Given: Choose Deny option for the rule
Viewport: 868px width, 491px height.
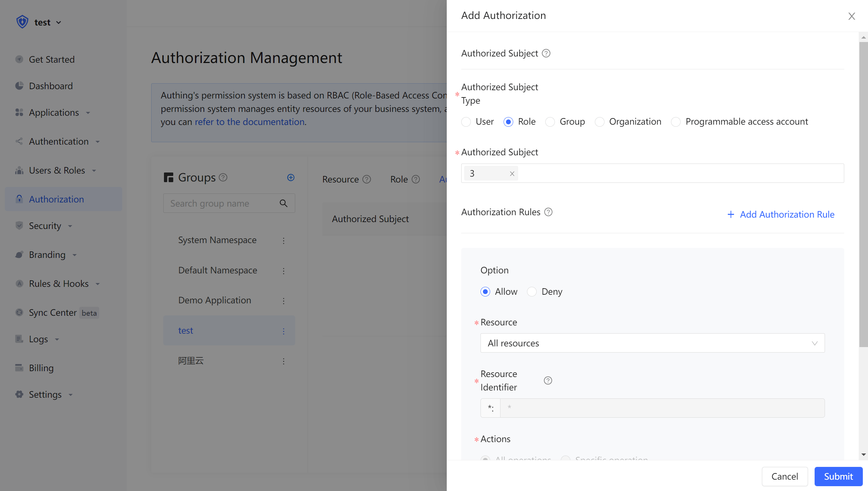Looking at the screenshot, I should tap(532, 292).
